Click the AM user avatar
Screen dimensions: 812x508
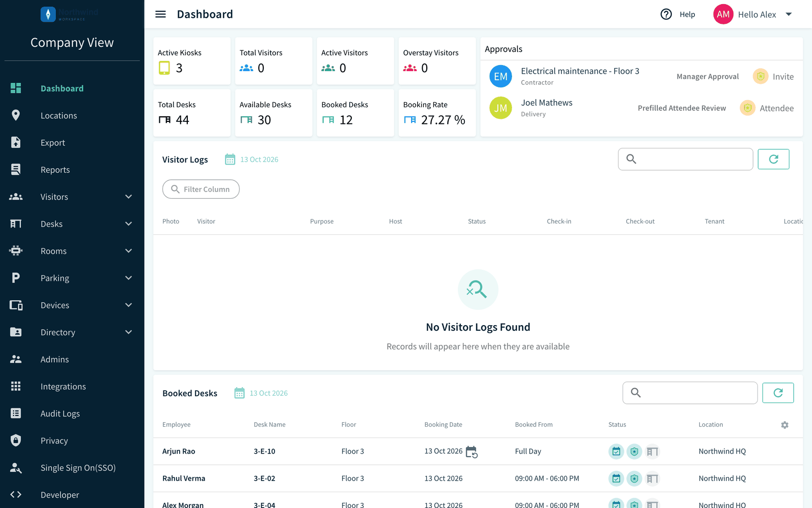pos(723,14)
